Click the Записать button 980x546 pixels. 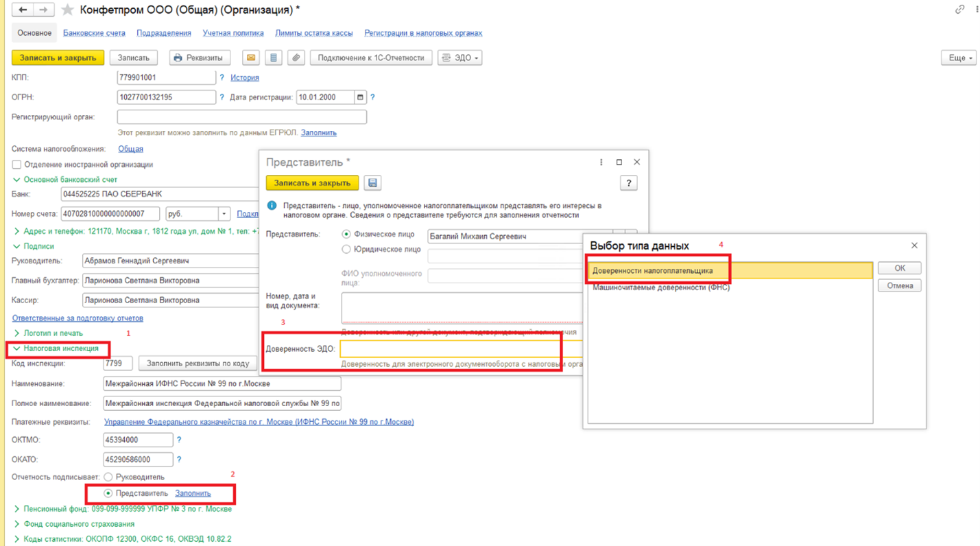[x=134, y=58]
